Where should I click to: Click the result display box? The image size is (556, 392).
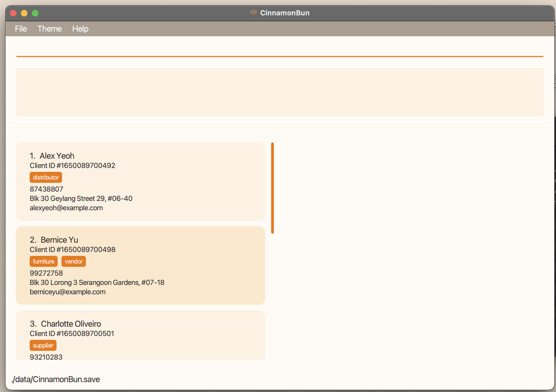pos(279,92)
